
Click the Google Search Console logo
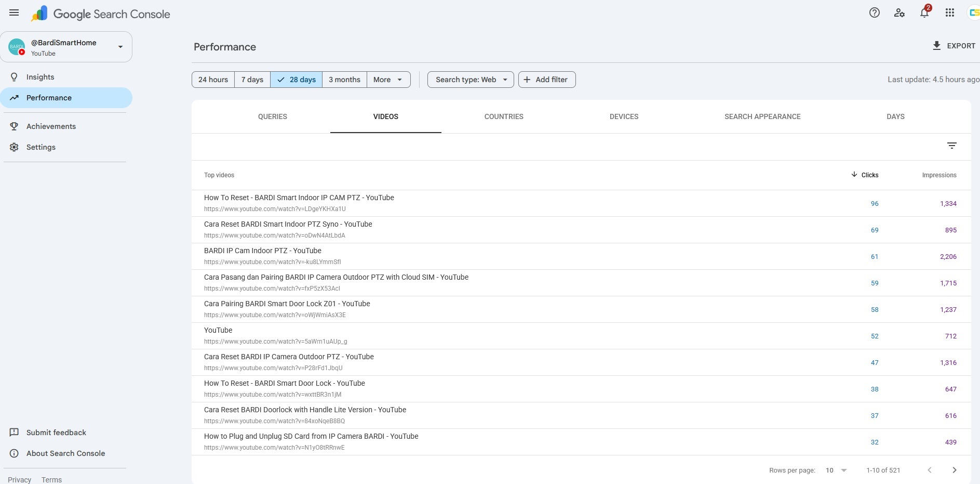(x=100, y=14)
